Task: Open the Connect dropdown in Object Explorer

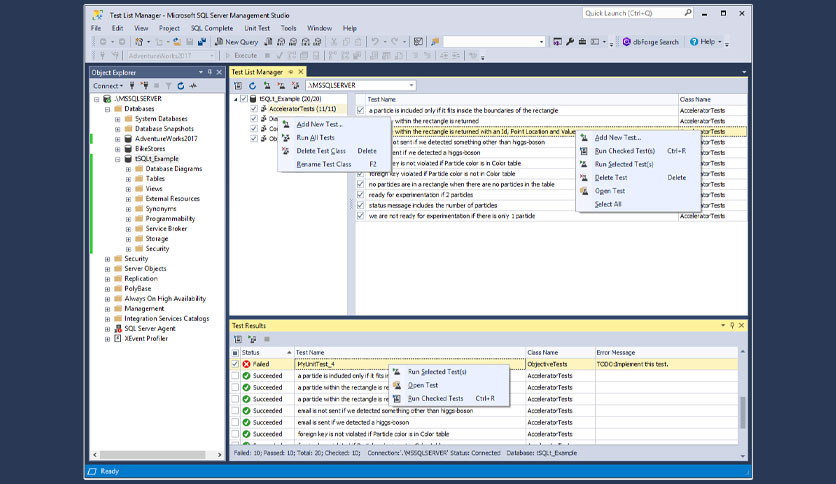Action: pos(108,86)
